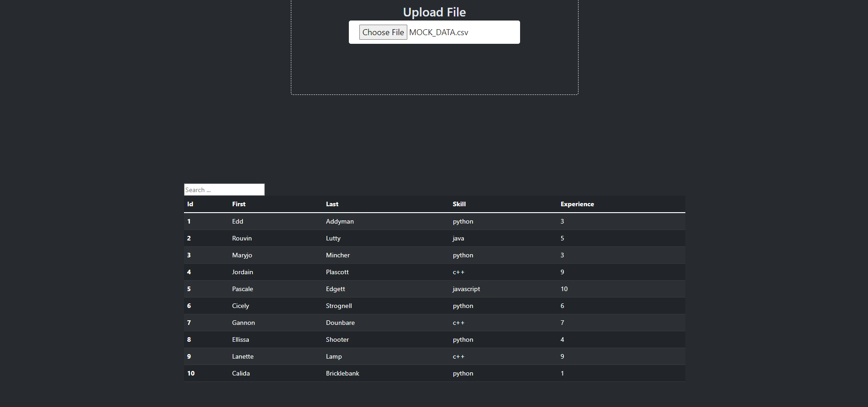The height and width of the screenshot is (407, 868).
Task: Click the java skill cell
Action: 458,238
